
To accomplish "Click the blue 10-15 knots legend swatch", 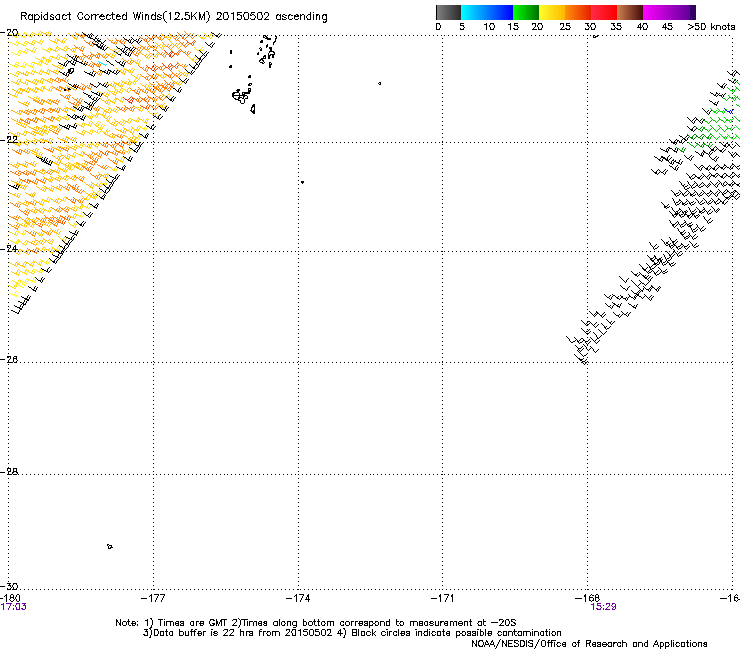I will (x=500, y=12).
